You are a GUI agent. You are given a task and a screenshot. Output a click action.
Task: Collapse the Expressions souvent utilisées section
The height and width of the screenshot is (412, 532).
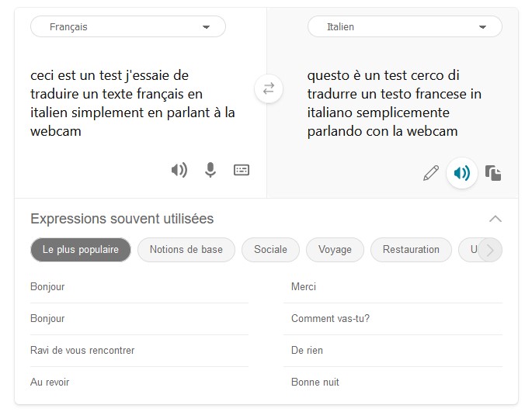[x=495, y=219]
